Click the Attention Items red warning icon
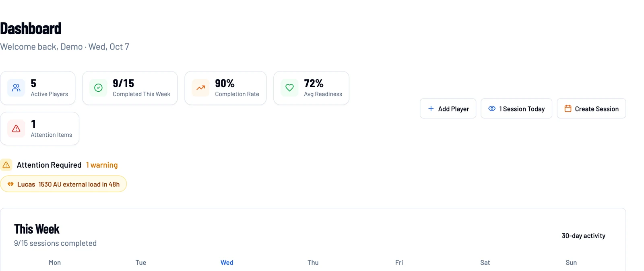Screen dimensions: 644x271 [16, 129]
